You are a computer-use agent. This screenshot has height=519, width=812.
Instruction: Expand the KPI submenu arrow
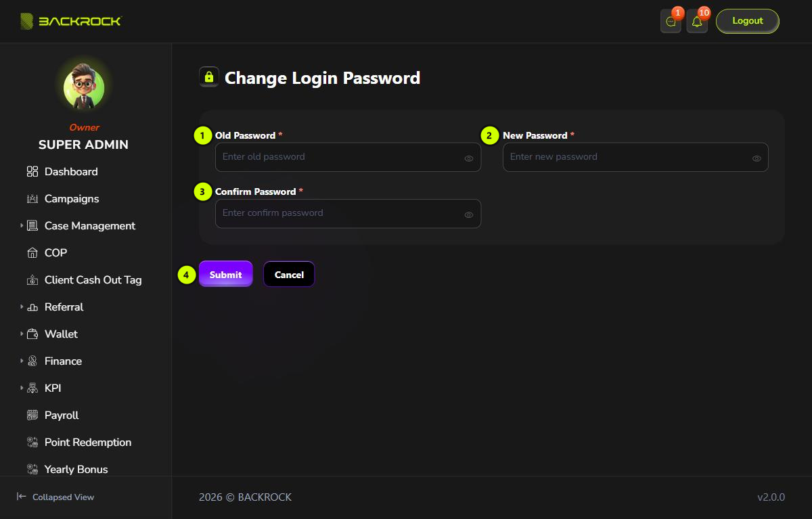pyautogui.click(x=22, y=388)
